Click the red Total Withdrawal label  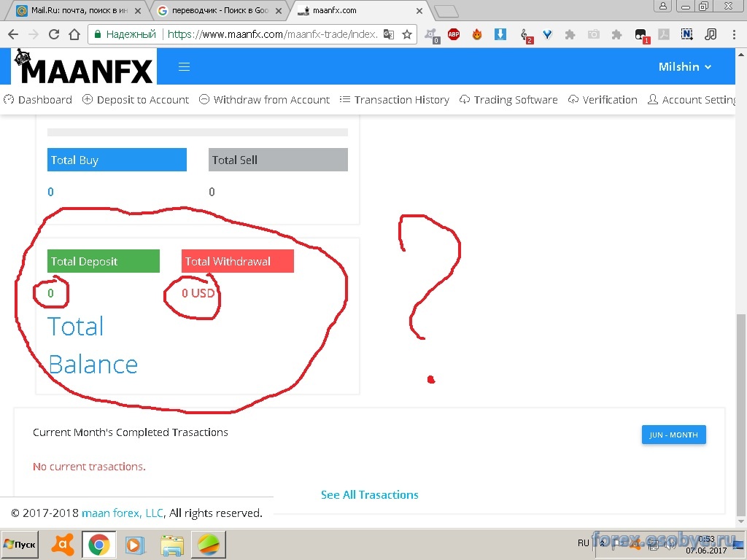tap(238, 261)
